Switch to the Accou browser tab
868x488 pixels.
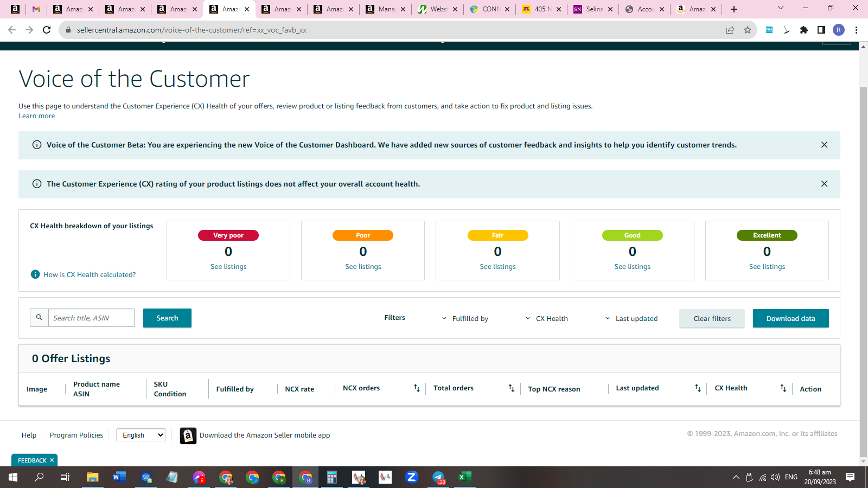click(x=646, y=9)
